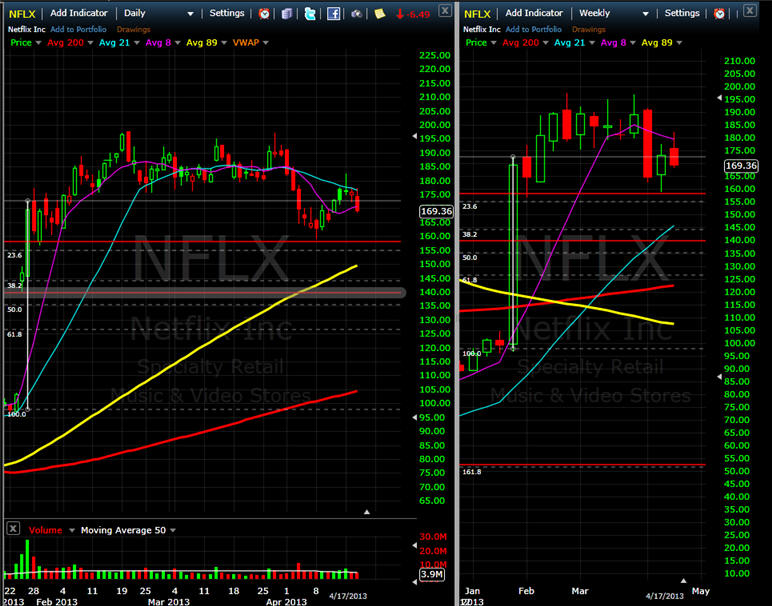
Task: Click Add to Portfolio link in Daily chart
Action: coord(78,30)
